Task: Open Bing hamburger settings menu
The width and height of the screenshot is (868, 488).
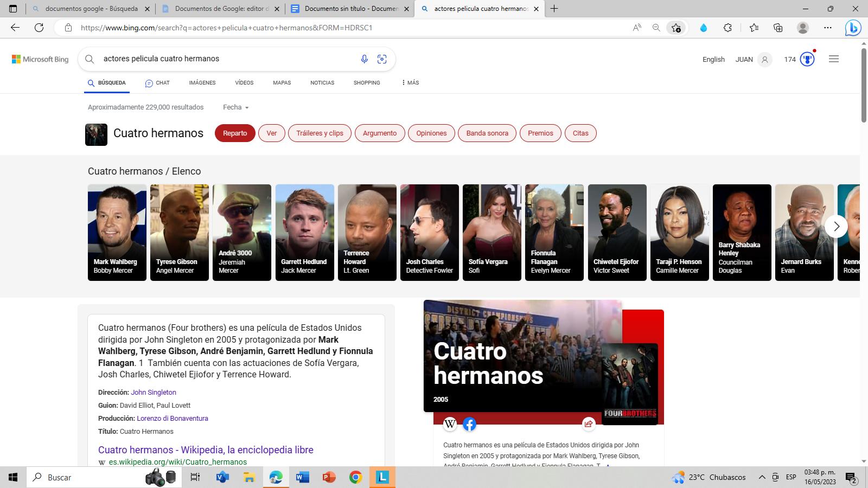Action: click(x=834, y=59)
